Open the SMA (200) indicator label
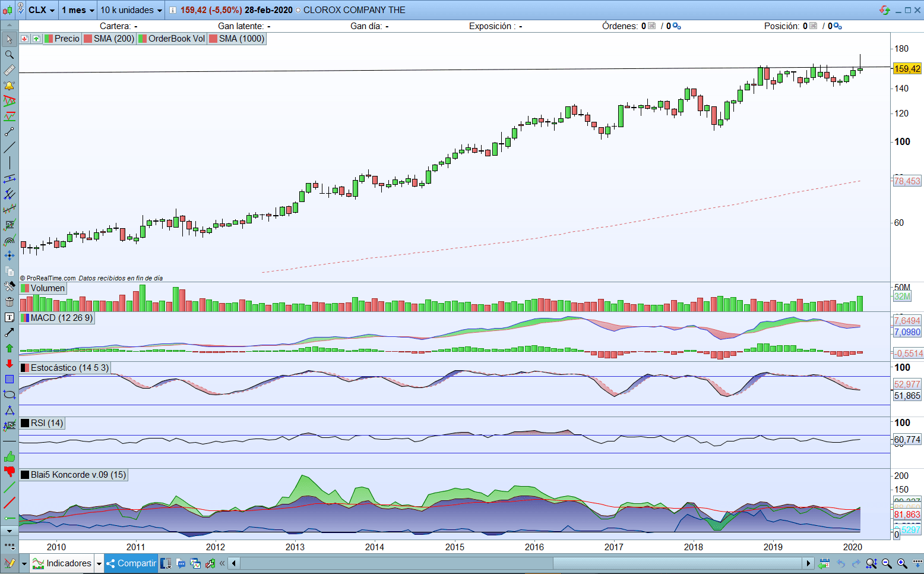This screenshot has width=924, height=574. (109, 39)
